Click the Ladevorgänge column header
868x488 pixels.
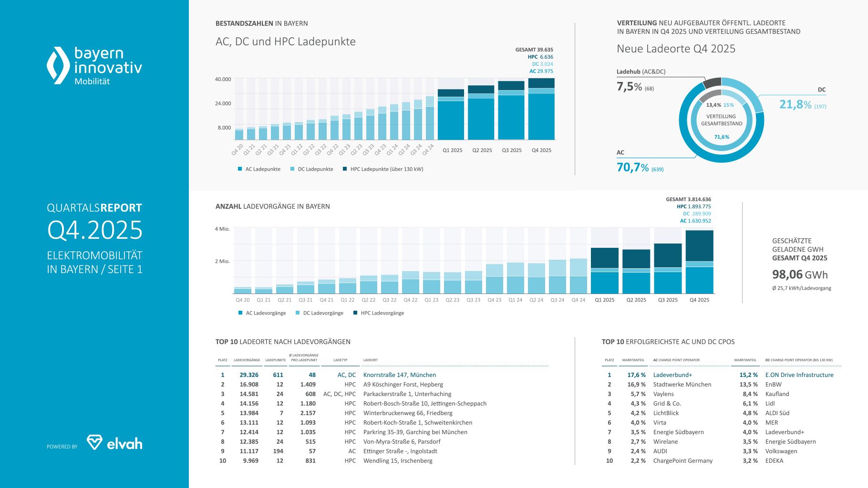247,360
